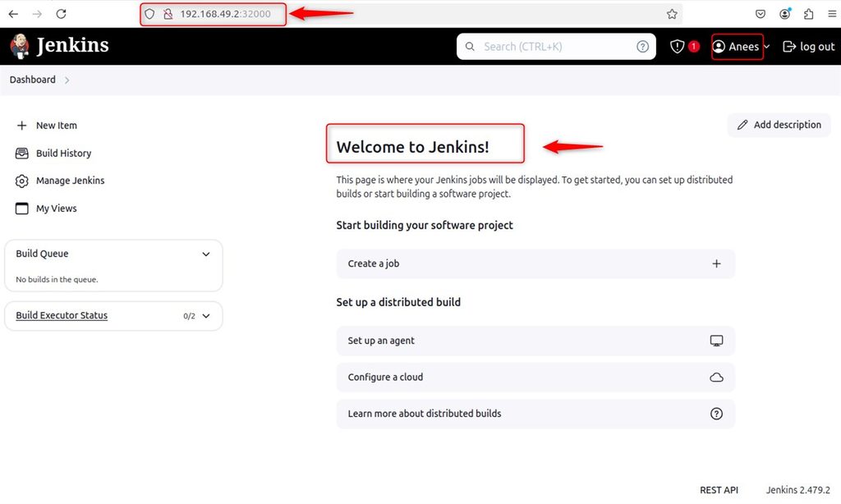This screenshot has height=504, width=841.
Task: Open the browser extensions puzzle icon
Action: (809, 14)
